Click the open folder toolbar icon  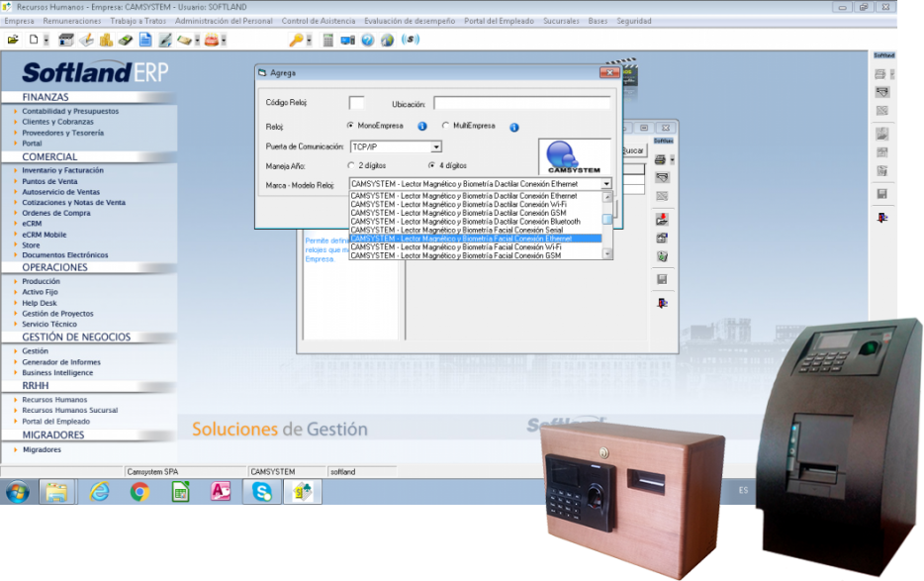coord(13,40)
